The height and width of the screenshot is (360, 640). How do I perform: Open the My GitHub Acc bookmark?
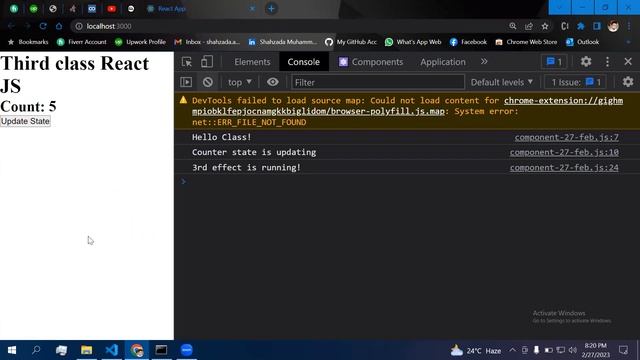(351, 42)
